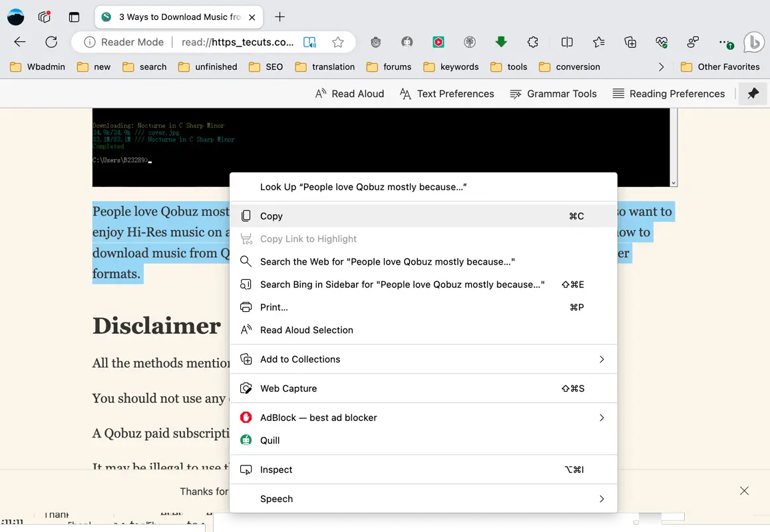770x532 pixels.
Task: Click the raccoon-like extension icon
Action: coord(375,42)
